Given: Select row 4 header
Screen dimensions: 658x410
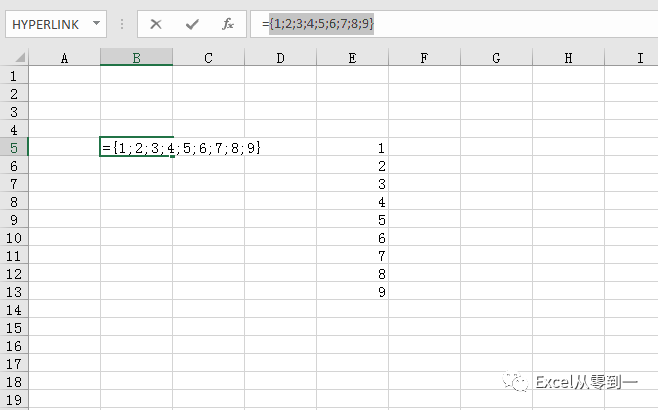Looking at the screenshot, I should pyautogui.click(x=14, y=130).
